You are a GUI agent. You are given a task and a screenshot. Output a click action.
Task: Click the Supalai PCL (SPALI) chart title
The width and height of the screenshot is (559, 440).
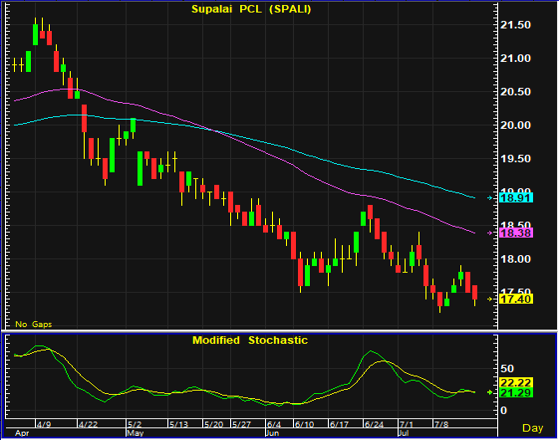251,9
